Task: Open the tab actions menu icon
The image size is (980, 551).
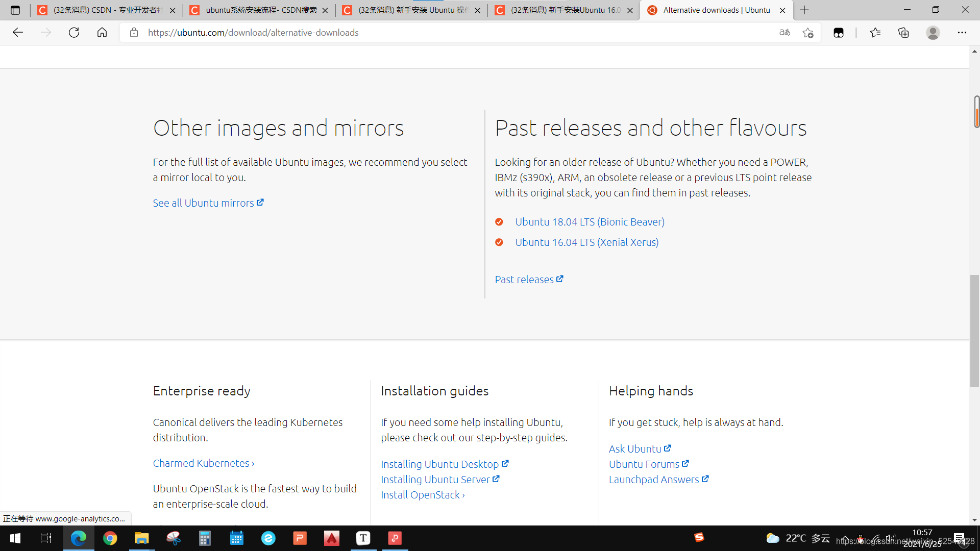Action: pos(15,10)
